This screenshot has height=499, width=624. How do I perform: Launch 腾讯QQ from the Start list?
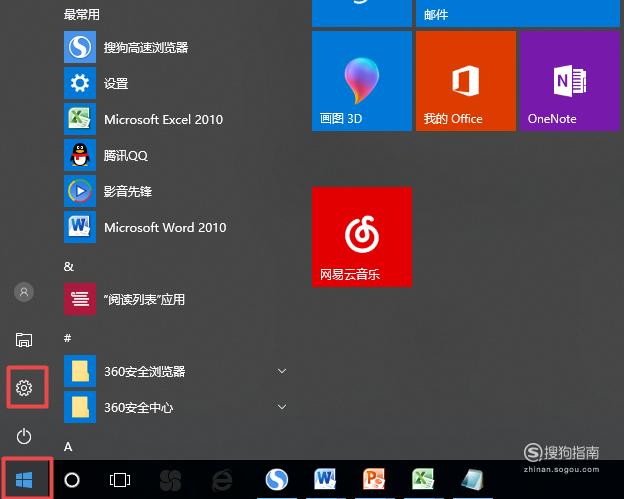click(175, 155)
